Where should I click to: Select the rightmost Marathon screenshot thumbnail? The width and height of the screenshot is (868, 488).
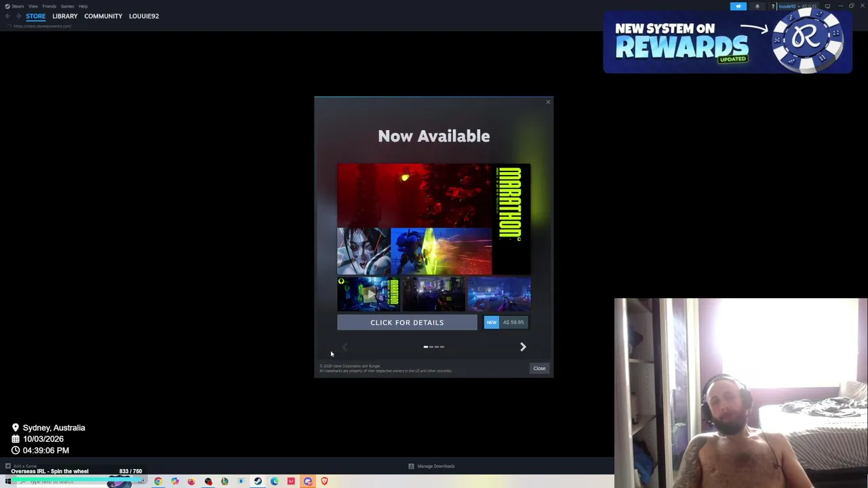click(x=500, y=294)
